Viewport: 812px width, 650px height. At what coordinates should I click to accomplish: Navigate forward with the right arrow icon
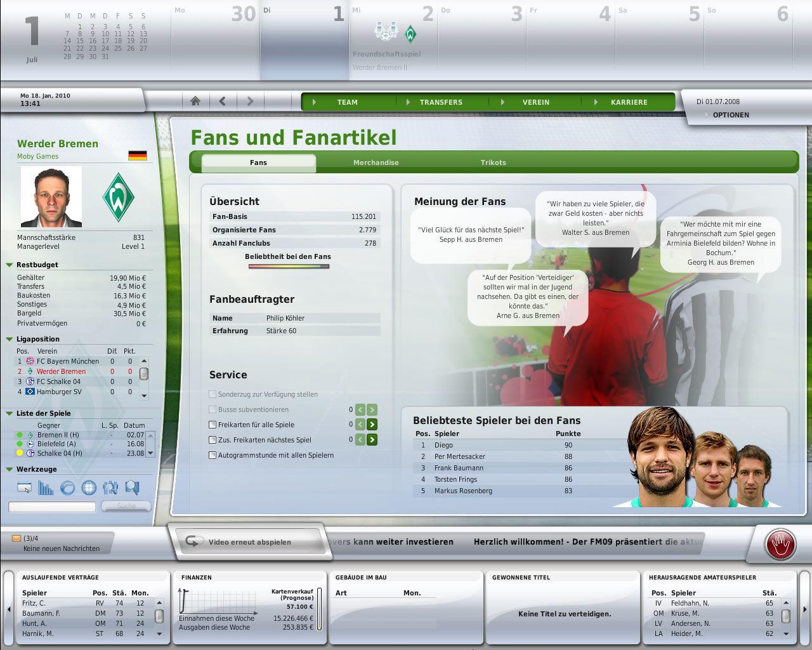coord(250,101)
